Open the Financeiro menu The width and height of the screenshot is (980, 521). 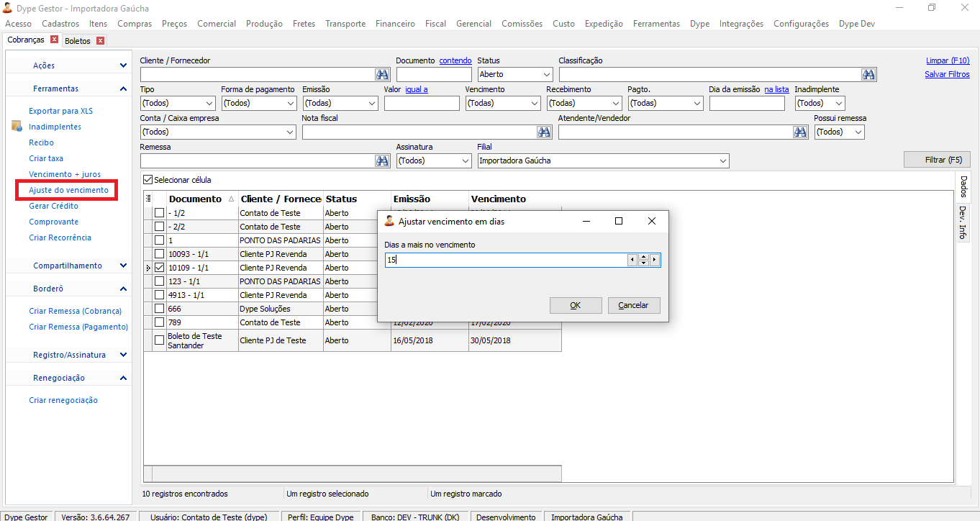point(395,24)
